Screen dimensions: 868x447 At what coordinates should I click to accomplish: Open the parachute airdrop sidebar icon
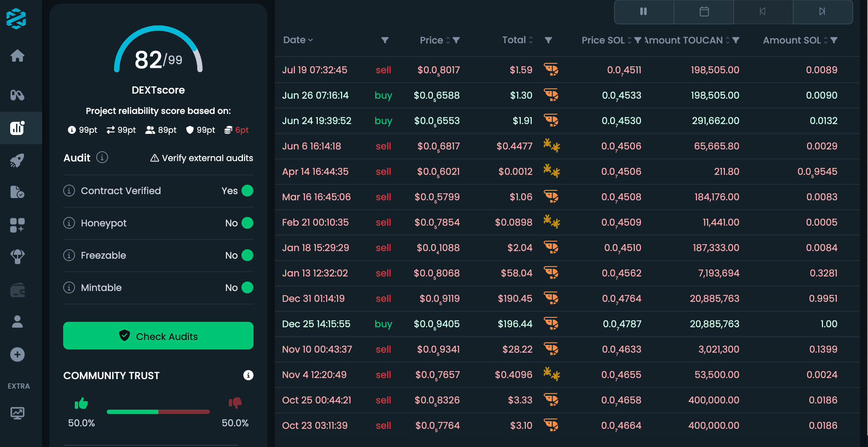click(x=17, y=257)
